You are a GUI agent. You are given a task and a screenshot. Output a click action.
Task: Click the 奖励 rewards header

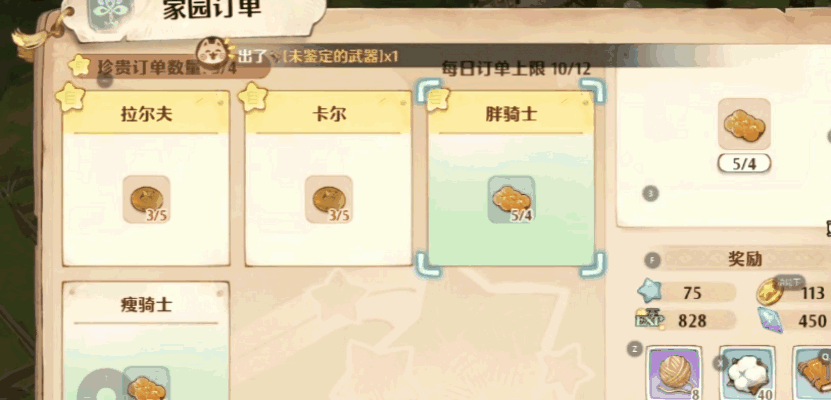745,259
